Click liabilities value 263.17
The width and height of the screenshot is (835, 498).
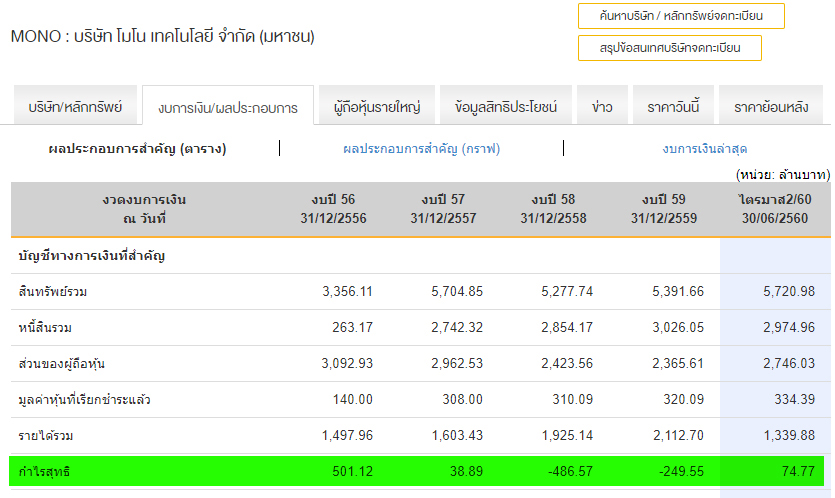point(353,327)
